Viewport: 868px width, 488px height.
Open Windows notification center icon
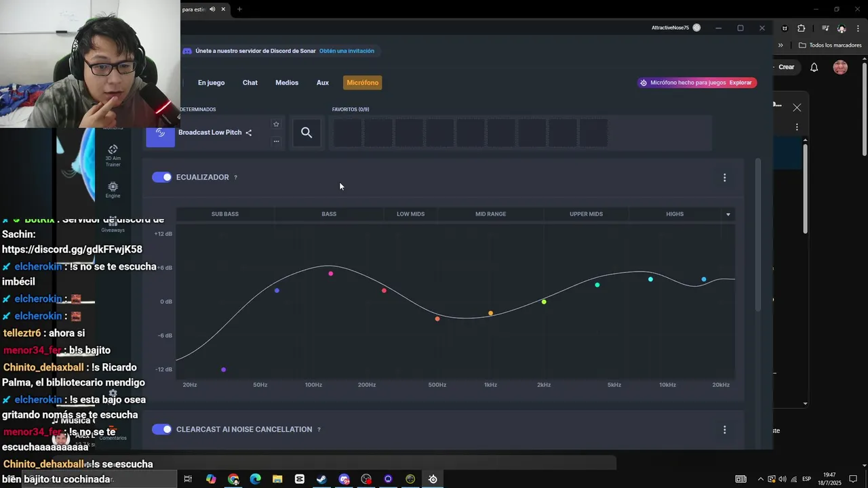coord(853,479)
